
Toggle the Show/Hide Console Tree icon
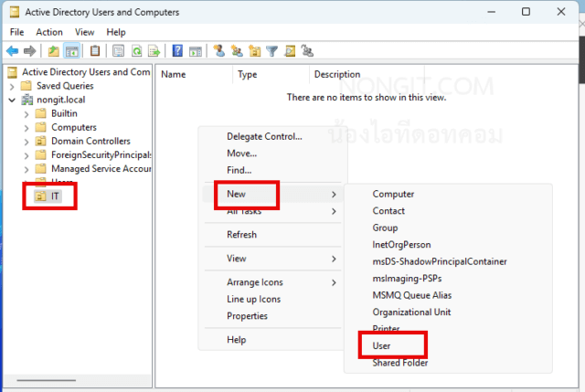point(71,51)
